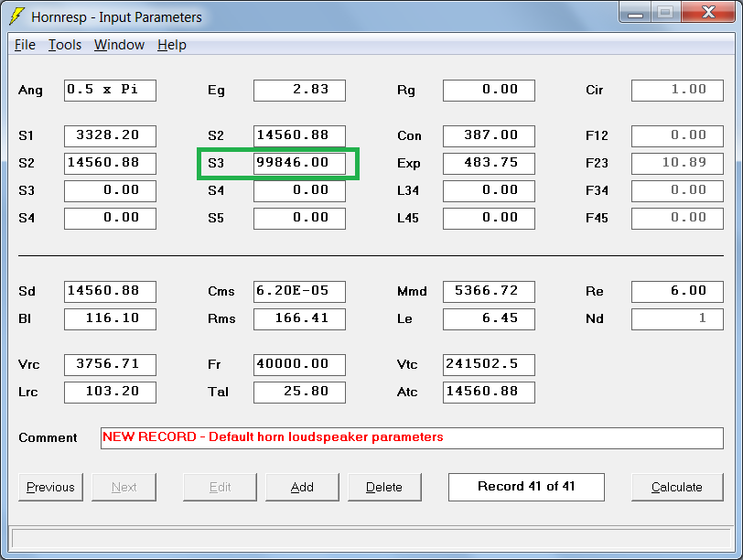Click the Vtc label
This screenshot has height=560, width=743.
pos(407,365)
